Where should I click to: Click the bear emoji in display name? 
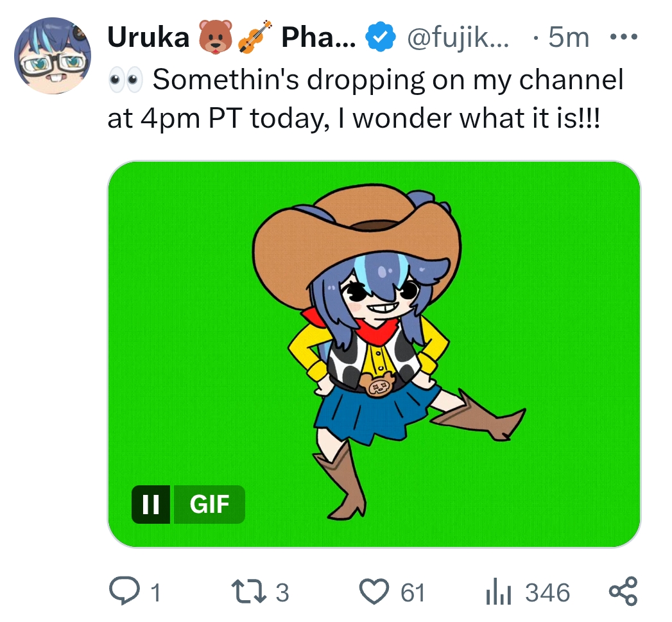click(x=215, y=37)
